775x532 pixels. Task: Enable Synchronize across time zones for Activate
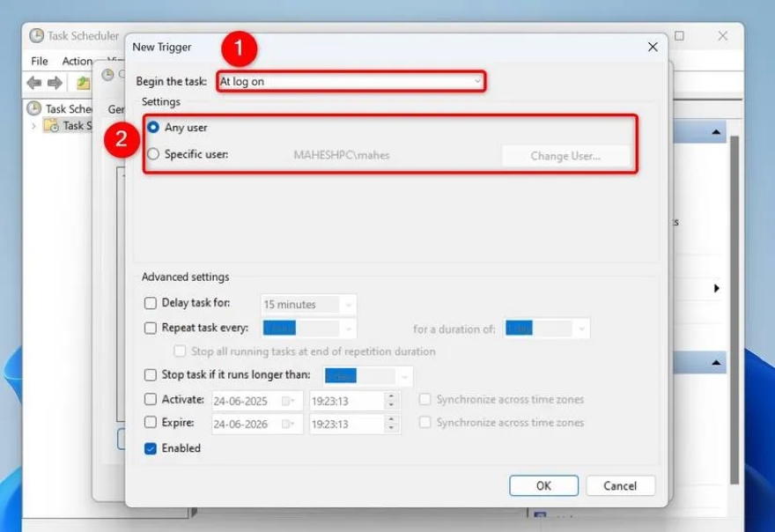click(x=425, y=399)
